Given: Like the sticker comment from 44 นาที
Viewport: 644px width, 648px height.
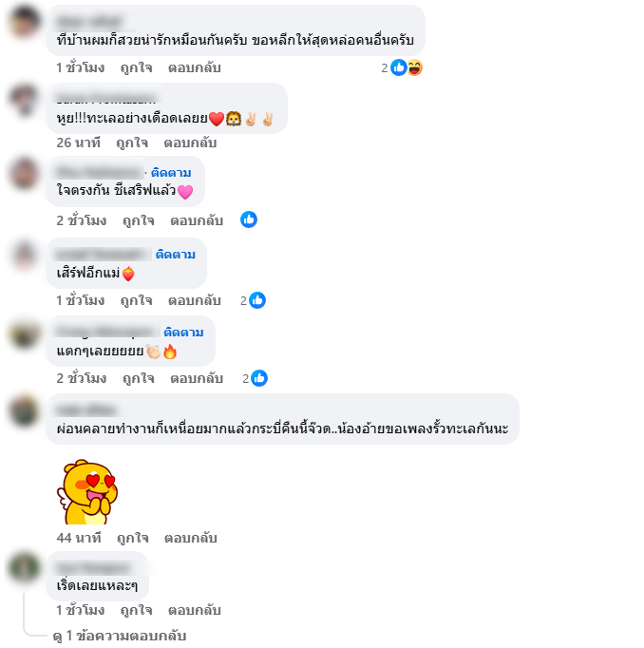Looking at the screenshot, I should click(133, 538).
